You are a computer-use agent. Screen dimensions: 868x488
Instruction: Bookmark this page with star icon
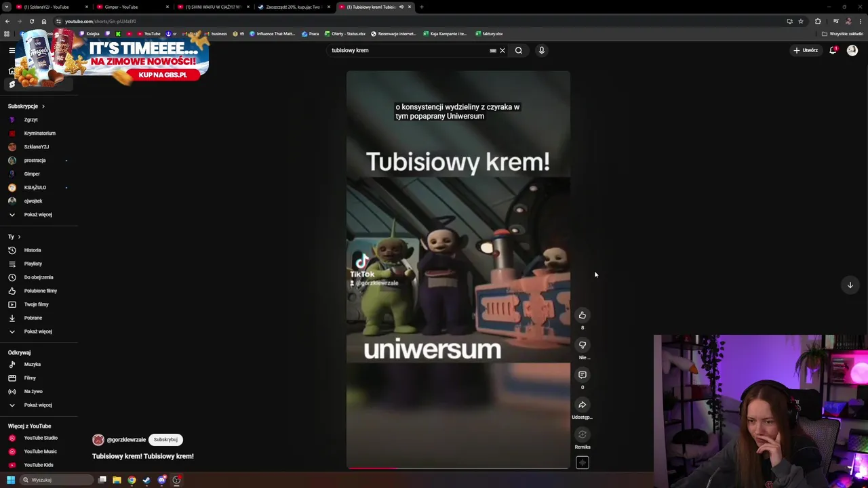point(800,21)
